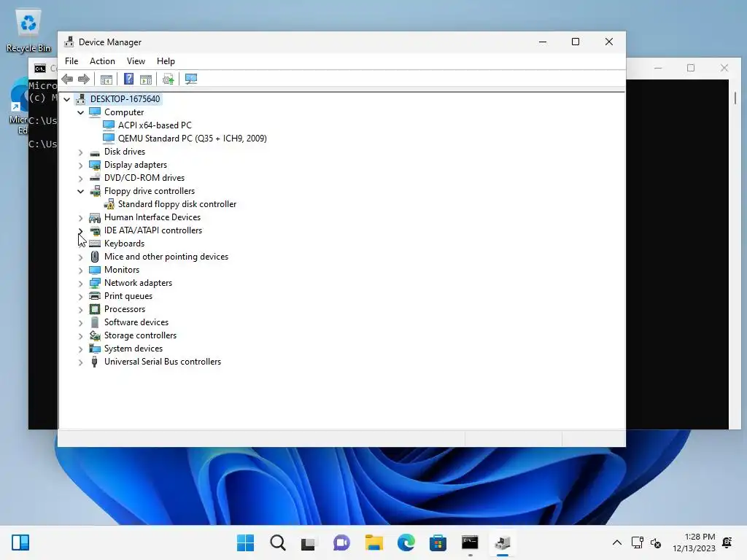
Task: Click the Back arrow in Device Manager toolbar
Action: 67,79
